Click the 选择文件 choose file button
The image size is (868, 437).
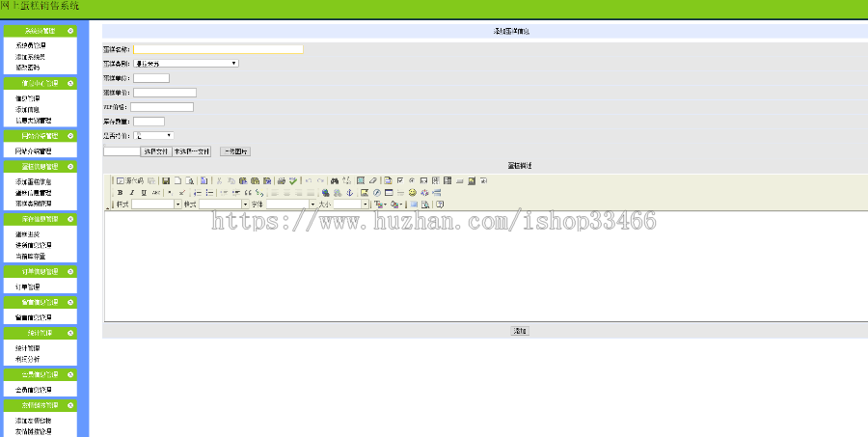coord(156,151)
